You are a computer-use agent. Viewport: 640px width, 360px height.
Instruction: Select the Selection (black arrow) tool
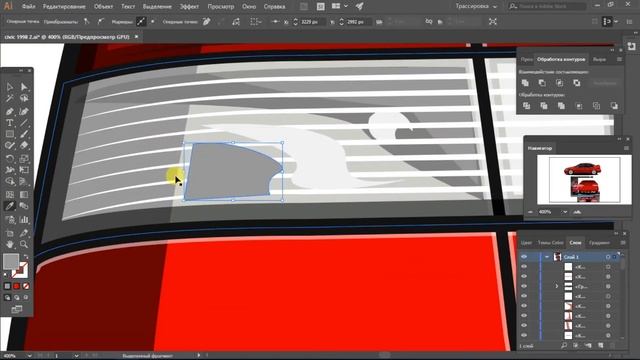tap(10, 87)
